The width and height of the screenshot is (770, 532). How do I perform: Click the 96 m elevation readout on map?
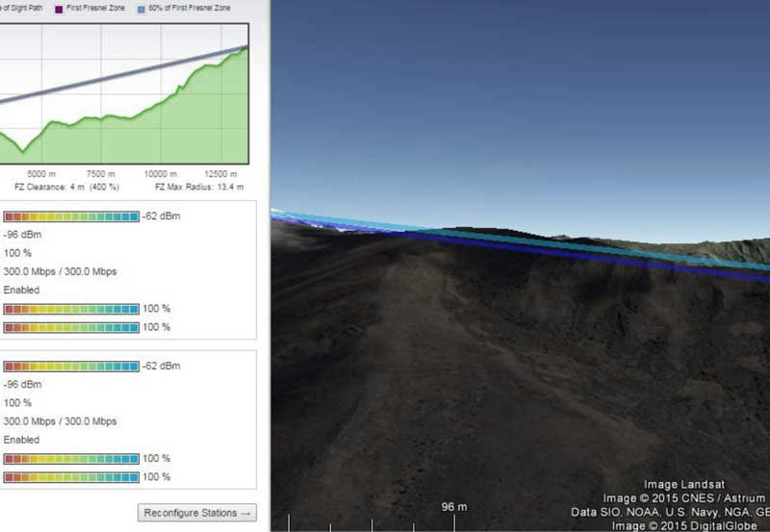click(x=454, y=507)
